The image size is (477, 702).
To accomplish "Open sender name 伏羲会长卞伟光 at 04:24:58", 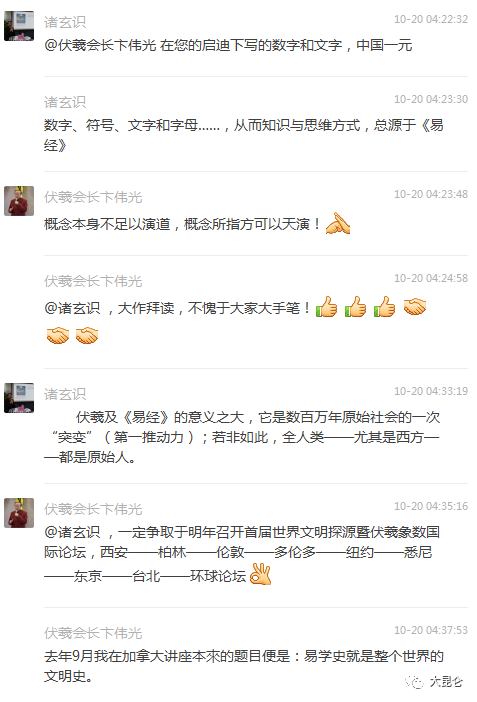I will tap(93, 281).
